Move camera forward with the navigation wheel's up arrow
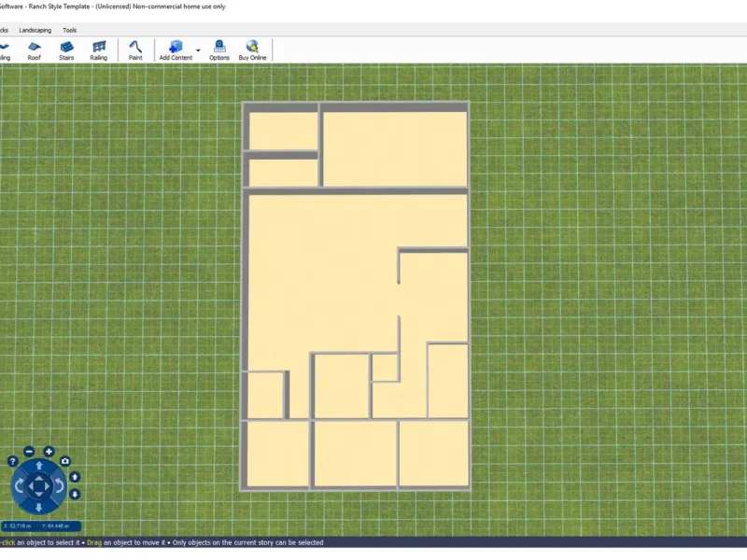This screenshot has height=560, width=747. pyautogui.click(x=39, y=466)
